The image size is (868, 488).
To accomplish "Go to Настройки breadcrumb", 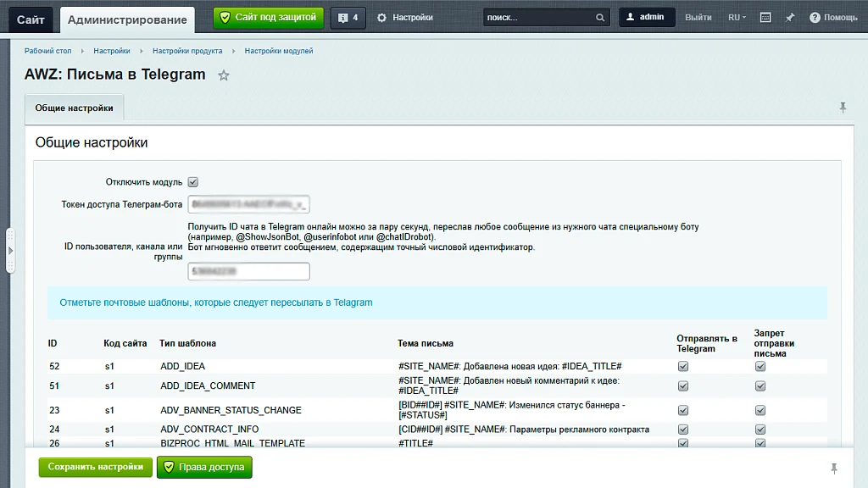I will [x=112, y=51].
